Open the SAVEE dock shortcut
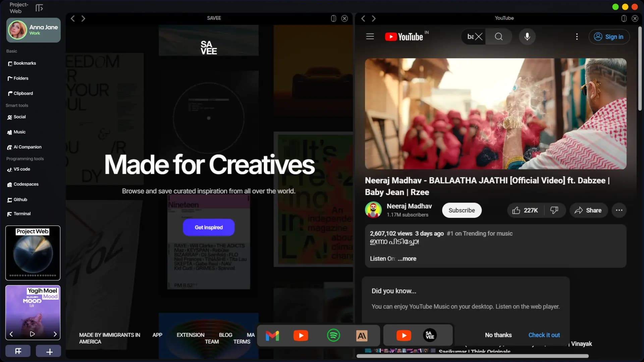This screenshot has width=644, height=362. tap(430, 336)
